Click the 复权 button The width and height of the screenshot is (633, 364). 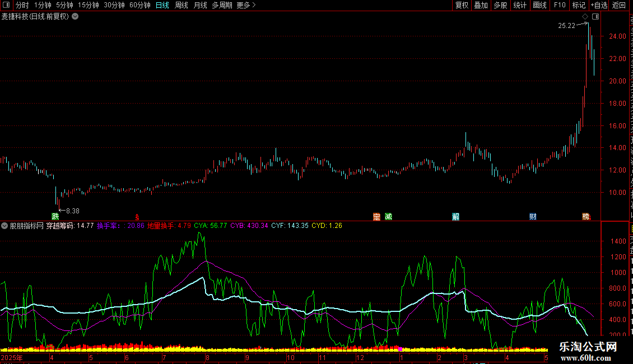click(462, 5)
